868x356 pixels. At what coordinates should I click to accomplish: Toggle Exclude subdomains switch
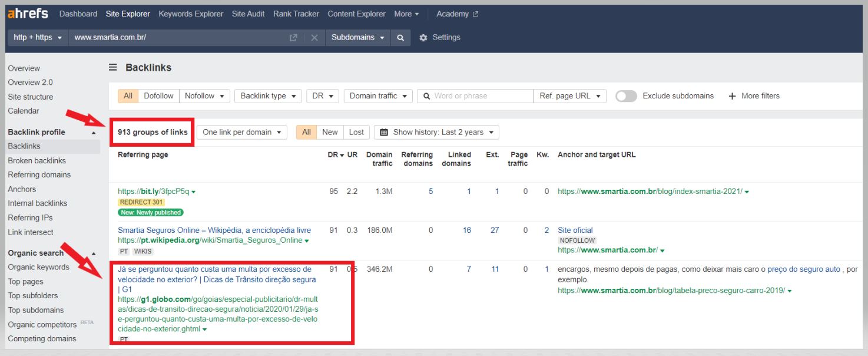(x=626, y=95)
